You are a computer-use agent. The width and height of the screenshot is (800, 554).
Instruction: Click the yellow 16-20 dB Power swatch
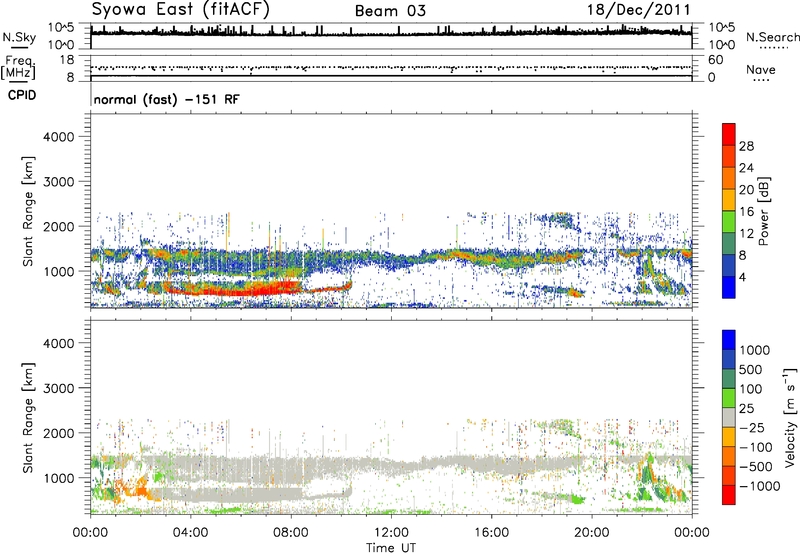pyautogui.click(x=729, y=199)
